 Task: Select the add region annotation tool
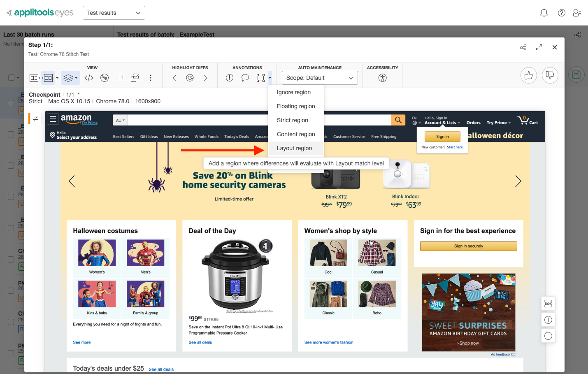tap(260, 78)
